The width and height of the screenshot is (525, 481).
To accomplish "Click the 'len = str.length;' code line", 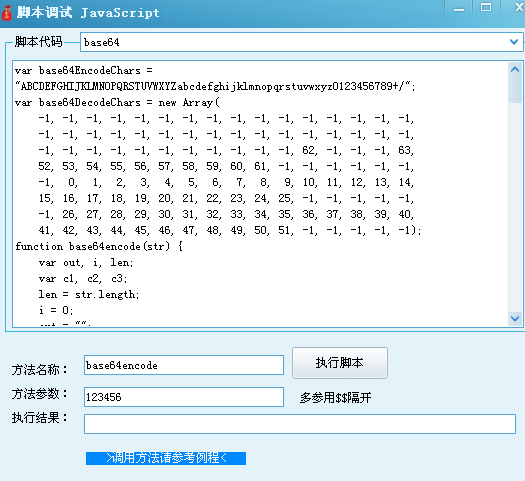I will click(89, 295).
